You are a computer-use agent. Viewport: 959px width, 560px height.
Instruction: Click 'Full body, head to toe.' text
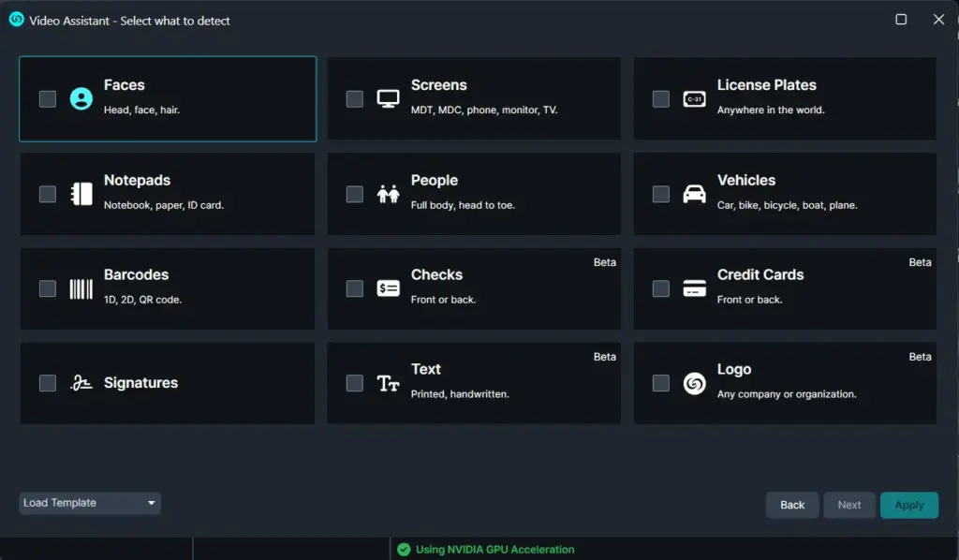pyautogui.click(x=463, y=205)
